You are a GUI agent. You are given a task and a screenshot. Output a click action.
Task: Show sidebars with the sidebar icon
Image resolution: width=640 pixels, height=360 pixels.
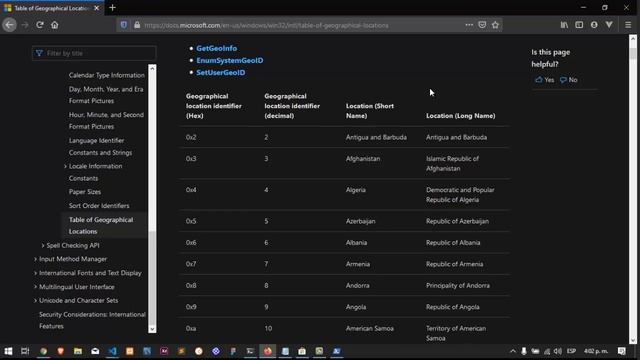tap(579, 25)
